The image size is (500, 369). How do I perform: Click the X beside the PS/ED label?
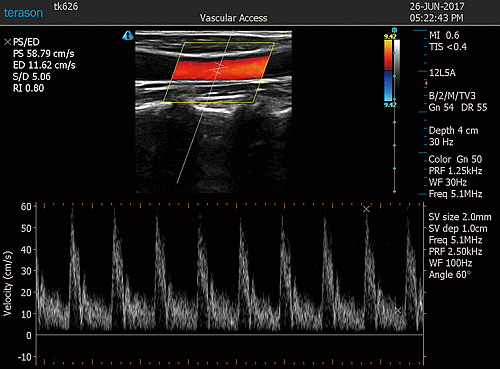8,42
